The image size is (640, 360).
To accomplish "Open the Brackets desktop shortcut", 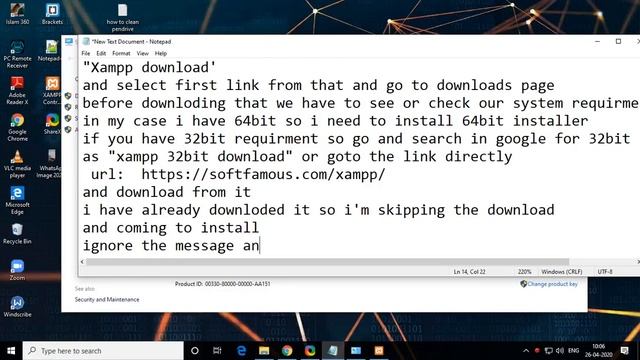I will pyautogui.click(x=52, y=13).
